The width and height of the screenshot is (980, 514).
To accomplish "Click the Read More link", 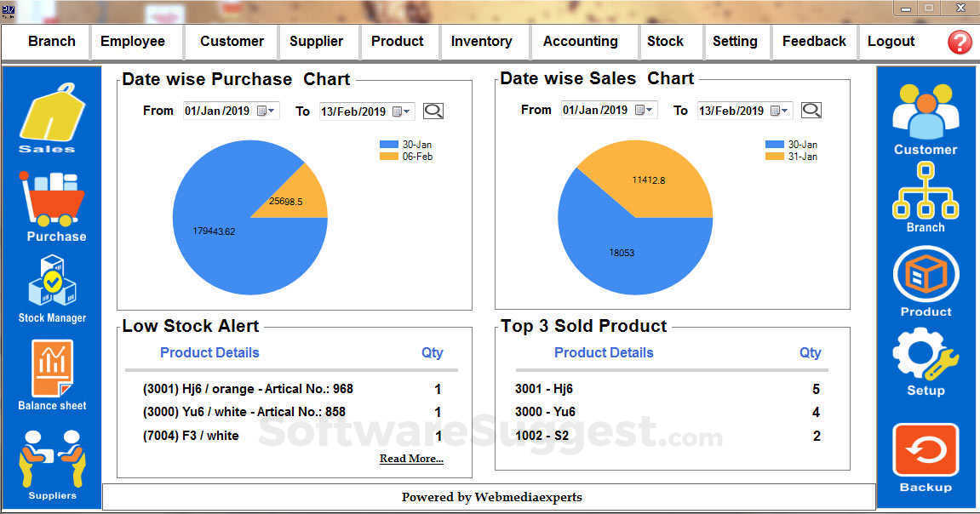I will point(411,459).
